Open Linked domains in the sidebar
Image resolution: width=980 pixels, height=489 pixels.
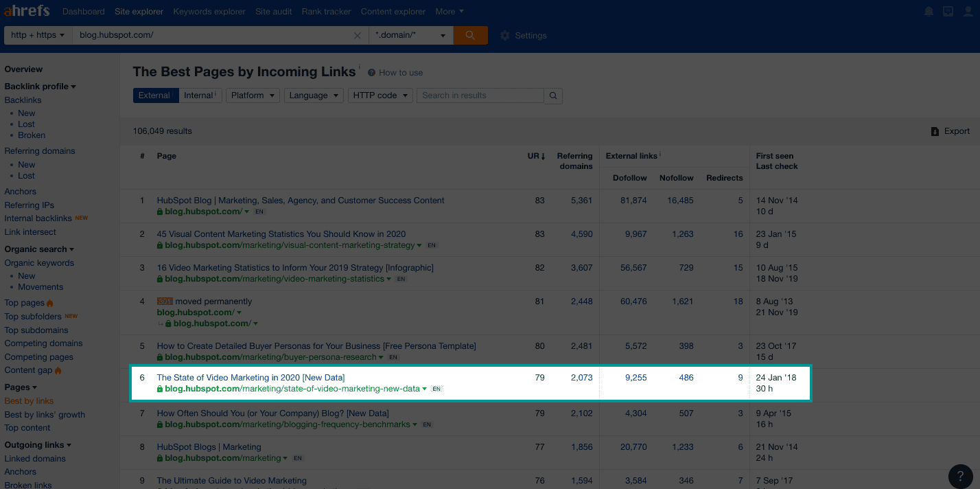point(35,459)
